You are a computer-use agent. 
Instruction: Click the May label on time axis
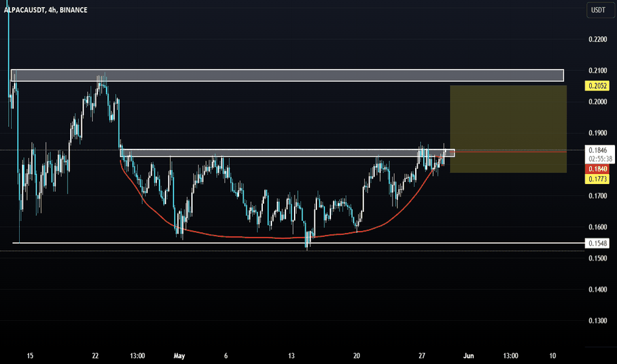pos(179,356)
